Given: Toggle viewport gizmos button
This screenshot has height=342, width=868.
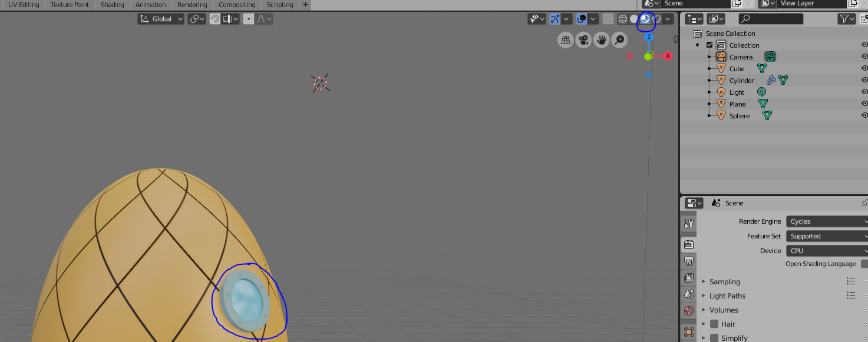Looking at the screenshot, I should coord(555,19).
